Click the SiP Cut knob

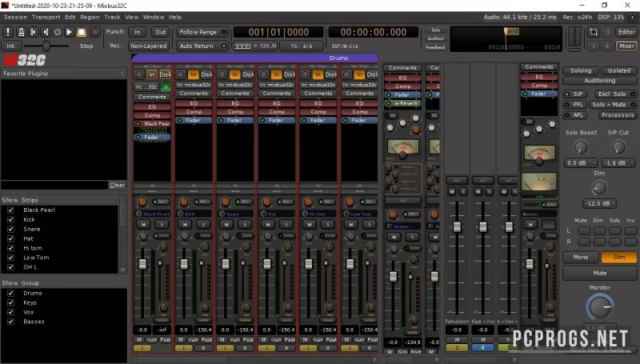click(x=618, y=147)
